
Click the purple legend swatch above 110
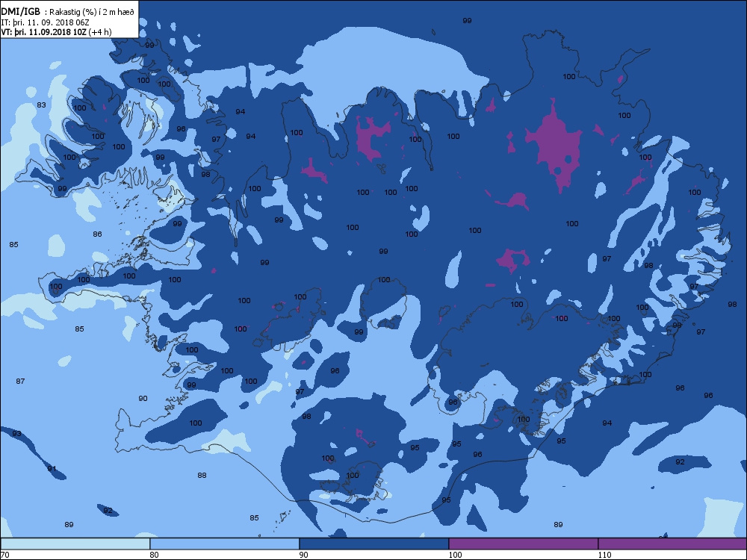[x=672, y=544]
